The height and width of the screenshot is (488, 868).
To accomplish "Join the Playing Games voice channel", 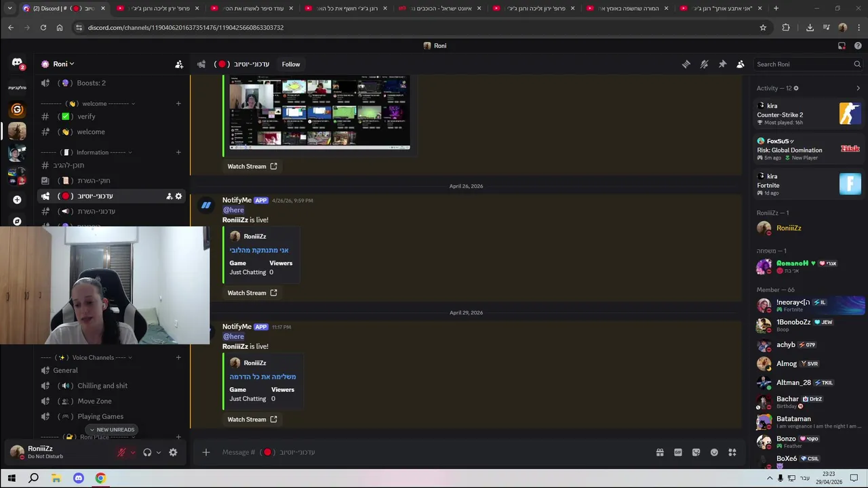I will (x=112, y=417).
